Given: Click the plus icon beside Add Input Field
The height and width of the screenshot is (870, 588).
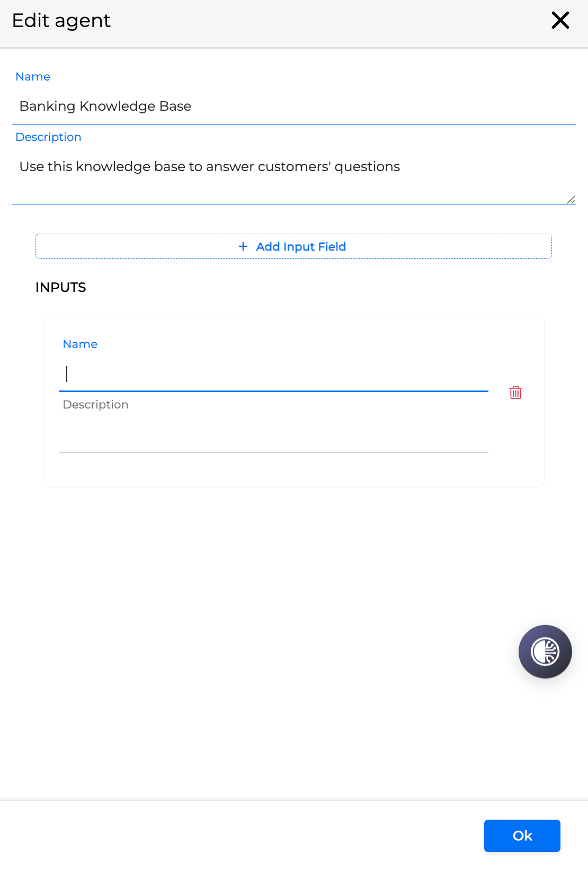Looking at the screenshot, I should 243,246.
